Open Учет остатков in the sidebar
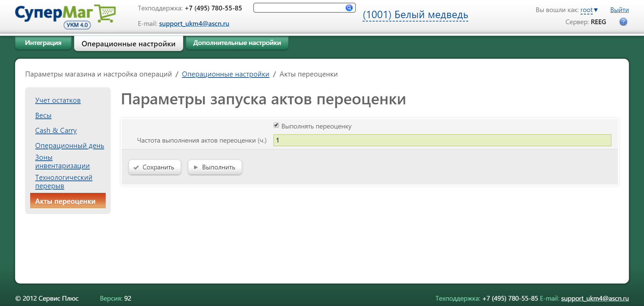 coord(58,100)
